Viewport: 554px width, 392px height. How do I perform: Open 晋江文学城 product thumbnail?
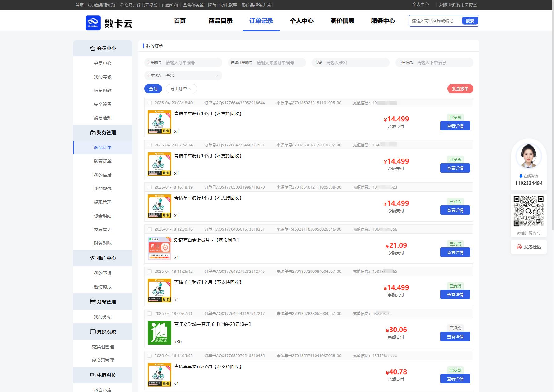tap(159, 333)
